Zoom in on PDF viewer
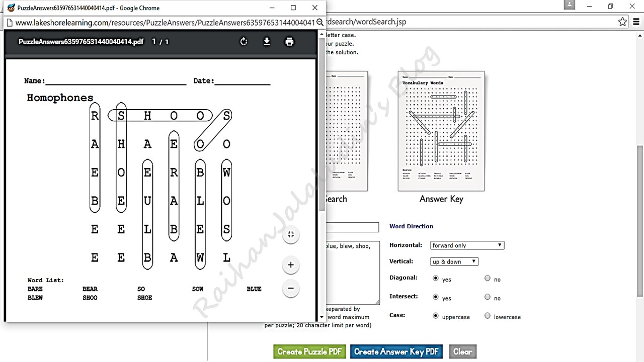The image size is (644, 362). [291, 265]
